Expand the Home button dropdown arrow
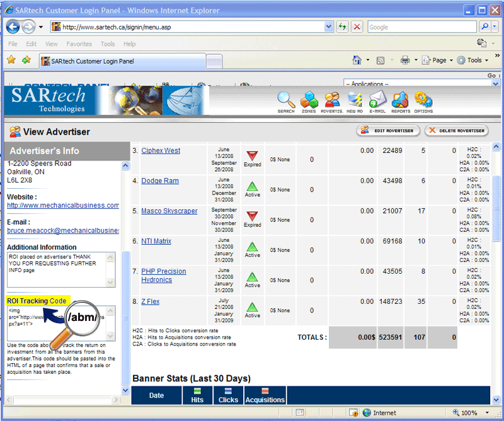 coord(368,60)
